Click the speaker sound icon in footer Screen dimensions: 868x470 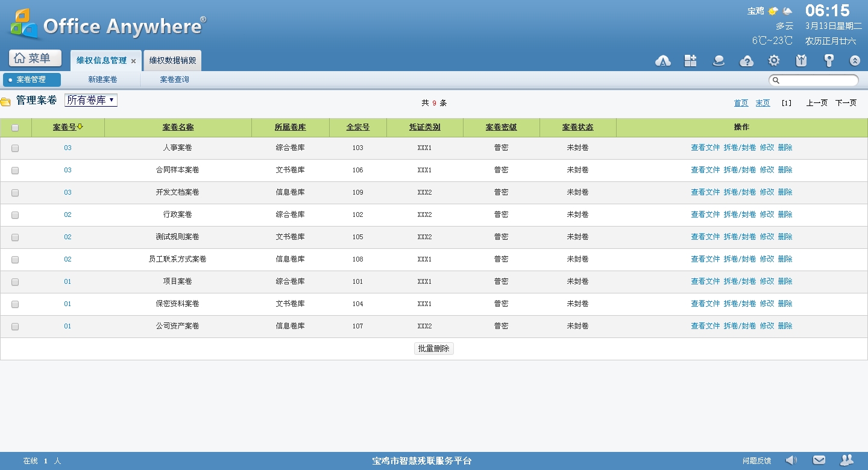click(791, 460)
